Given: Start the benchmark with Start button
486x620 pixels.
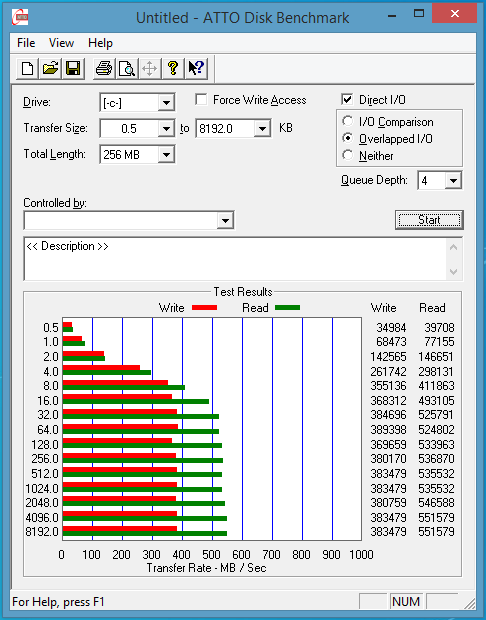Looking at the screenshot, I should click(429, 220).
